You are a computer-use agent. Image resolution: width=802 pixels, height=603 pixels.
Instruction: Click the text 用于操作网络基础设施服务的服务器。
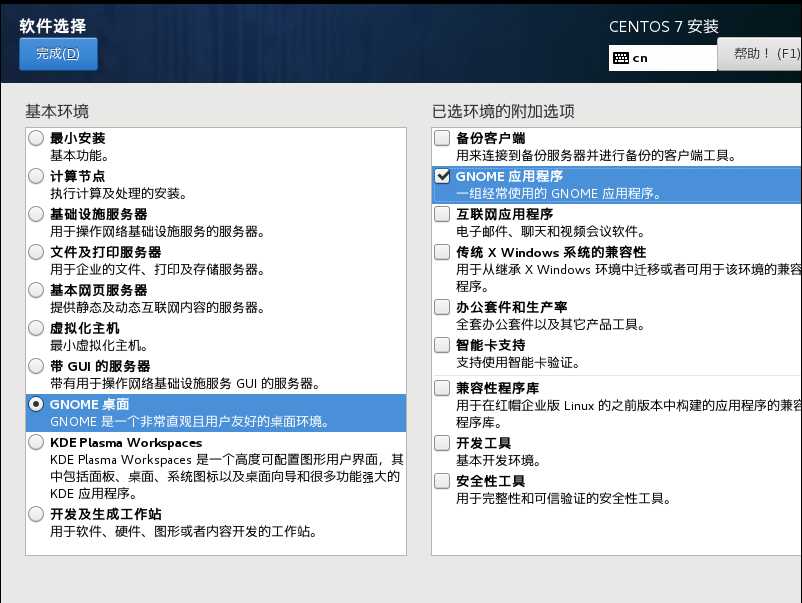coord(158,232)
